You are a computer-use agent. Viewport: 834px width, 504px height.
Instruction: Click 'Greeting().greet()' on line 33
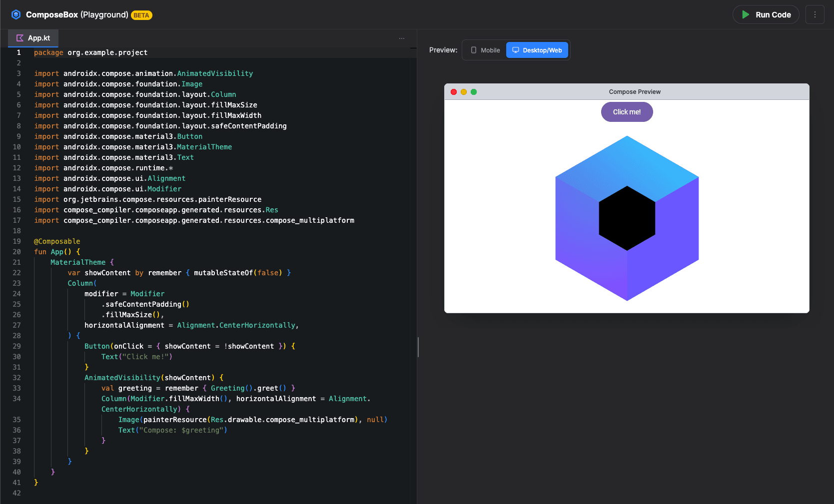pos(249,388)
